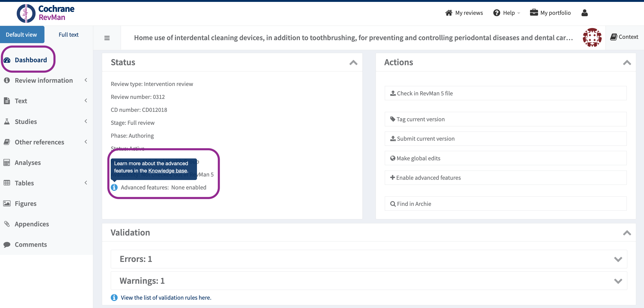644x308 pixels.
Task: Click Advanced features info icon
Action: coord(114,187)
